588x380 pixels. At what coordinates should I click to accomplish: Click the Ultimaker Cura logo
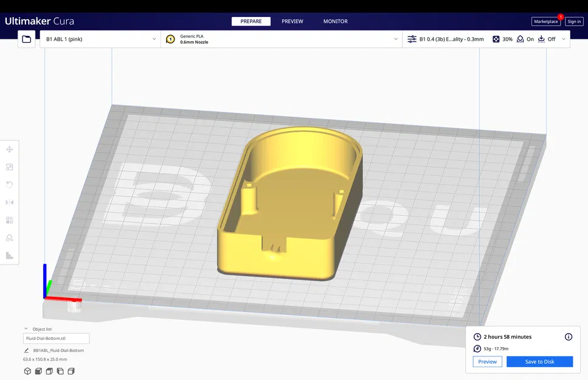[x=40, y=21]
